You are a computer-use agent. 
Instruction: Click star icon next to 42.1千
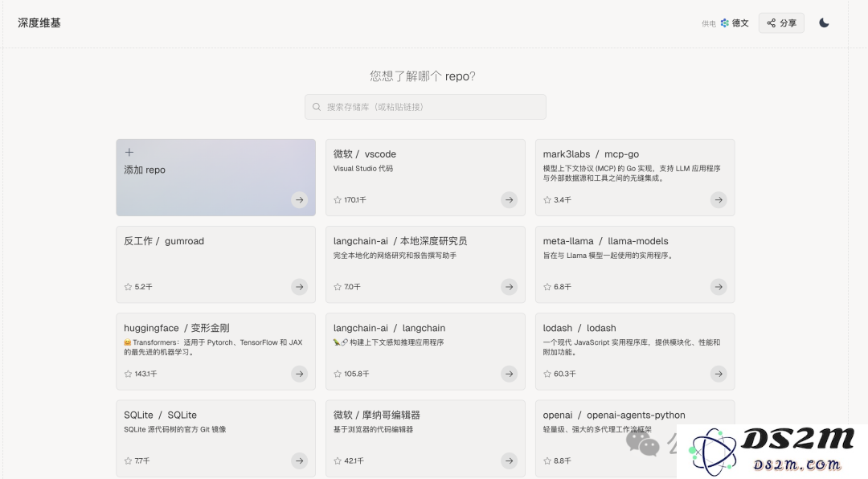[338, 461]
